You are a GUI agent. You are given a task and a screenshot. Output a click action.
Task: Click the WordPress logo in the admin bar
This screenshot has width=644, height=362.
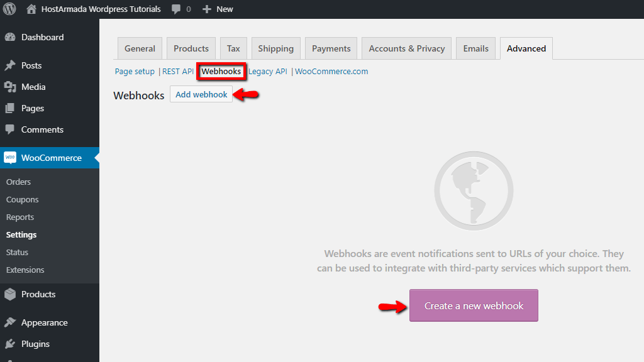point(8,9)
